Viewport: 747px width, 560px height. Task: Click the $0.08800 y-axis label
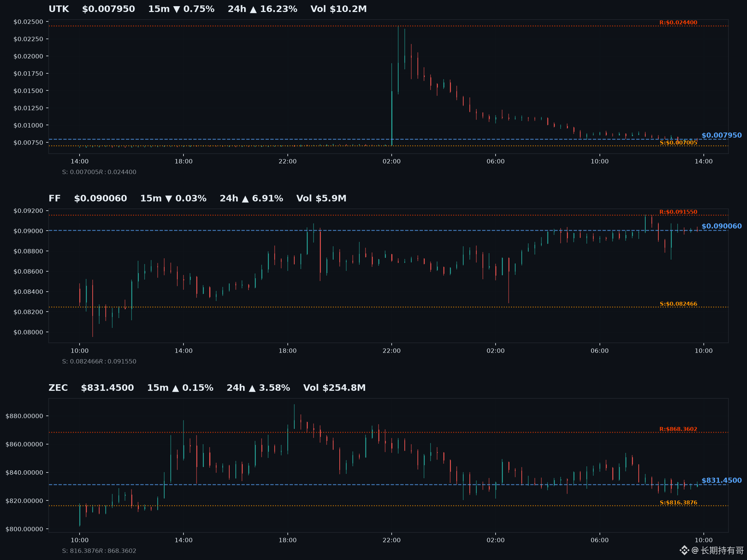(28, 251)
